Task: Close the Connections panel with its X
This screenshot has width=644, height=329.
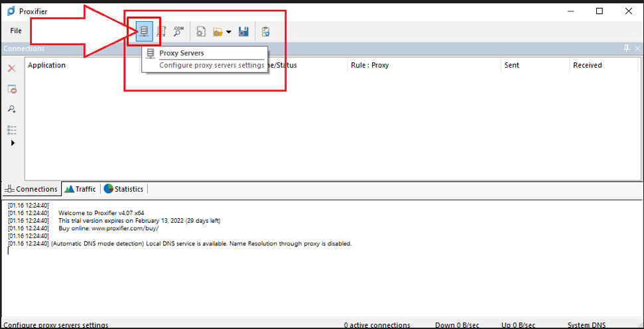Action: coord(637,48)
